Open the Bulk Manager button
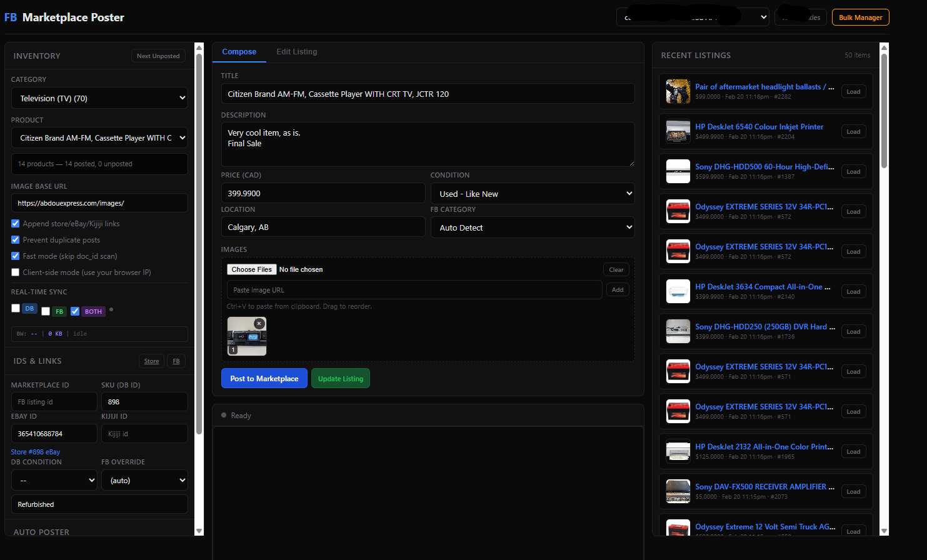 pyautogui.click(x=860, y=17)
